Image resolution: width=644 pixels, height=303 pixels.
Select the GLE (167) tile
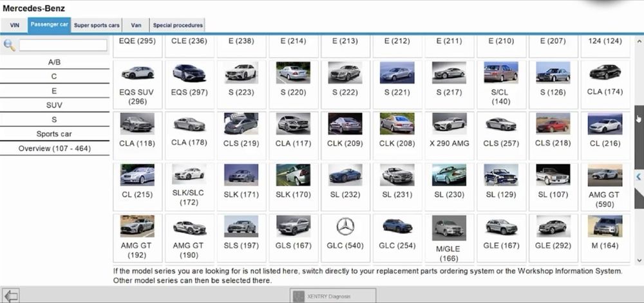[x=501, y=238]
